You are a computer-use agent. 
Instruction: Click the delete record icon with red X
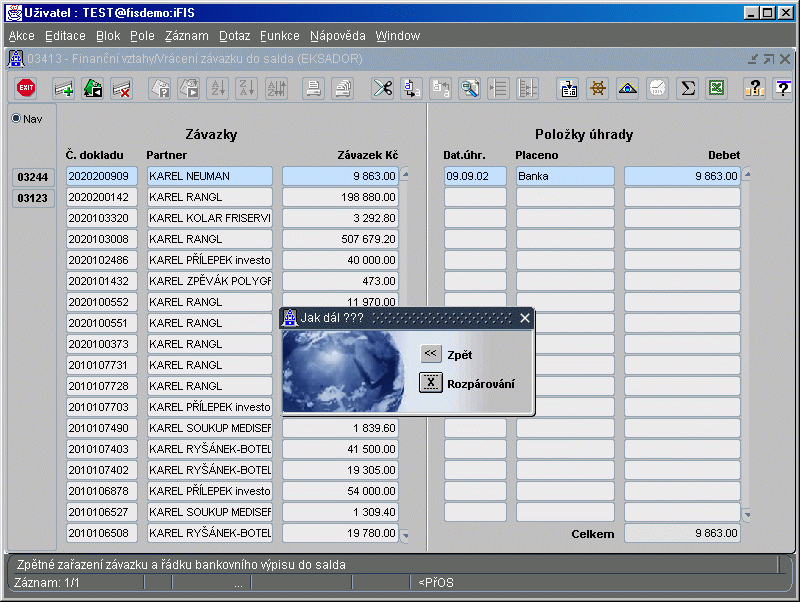(122, 88)
